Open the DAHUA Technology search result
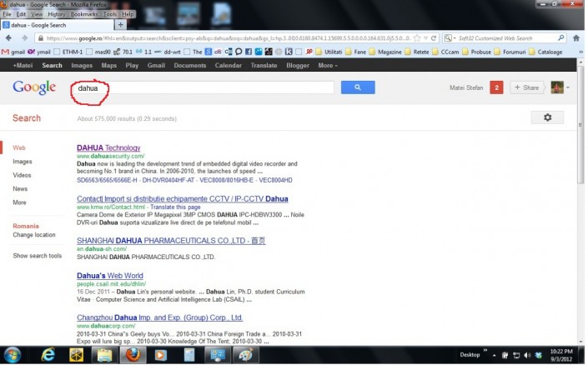This screenshot has height=365, width=588. 108,147
